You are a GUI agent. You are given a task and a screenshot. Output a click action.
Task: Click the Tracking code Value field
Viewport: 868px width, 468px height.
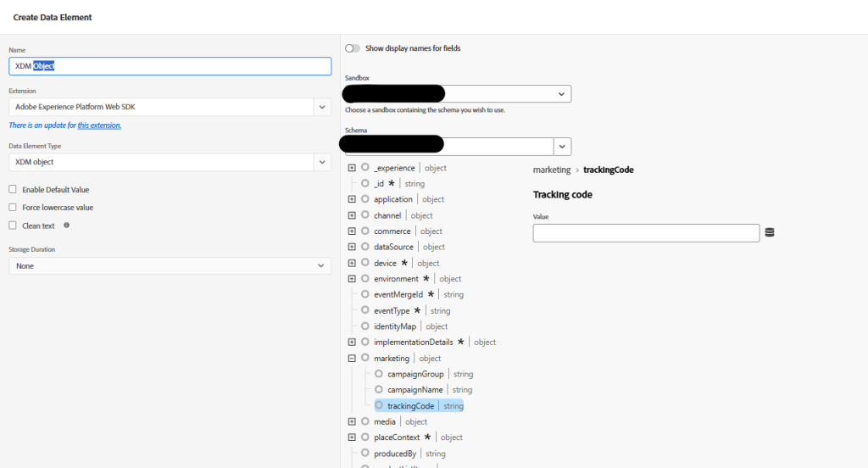point(646,232)
